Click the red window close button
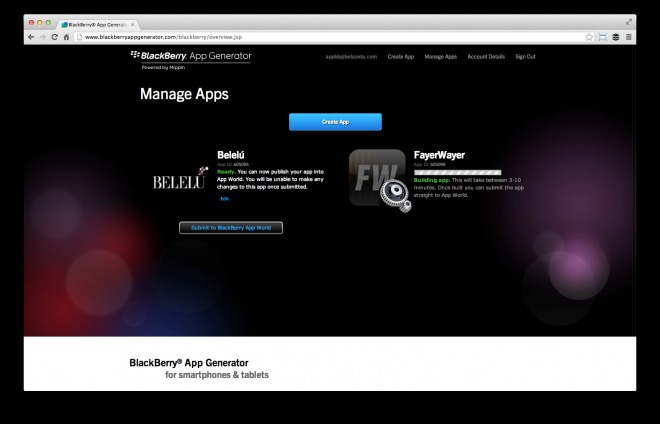 (x=31, y=23)
